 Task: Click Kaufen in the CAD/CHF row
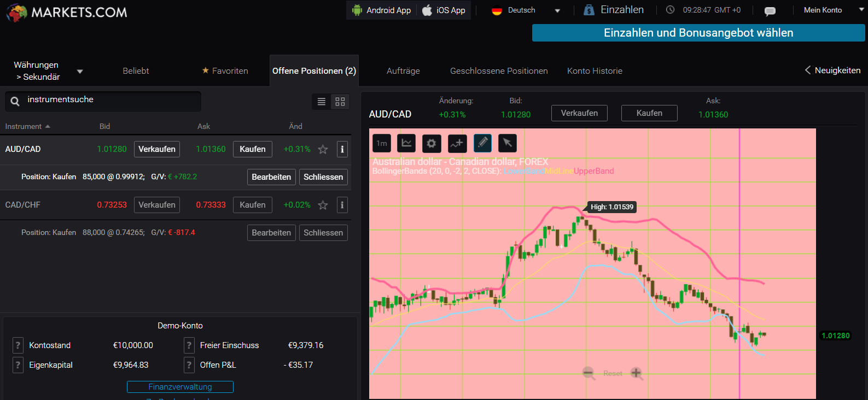(253, 205)
